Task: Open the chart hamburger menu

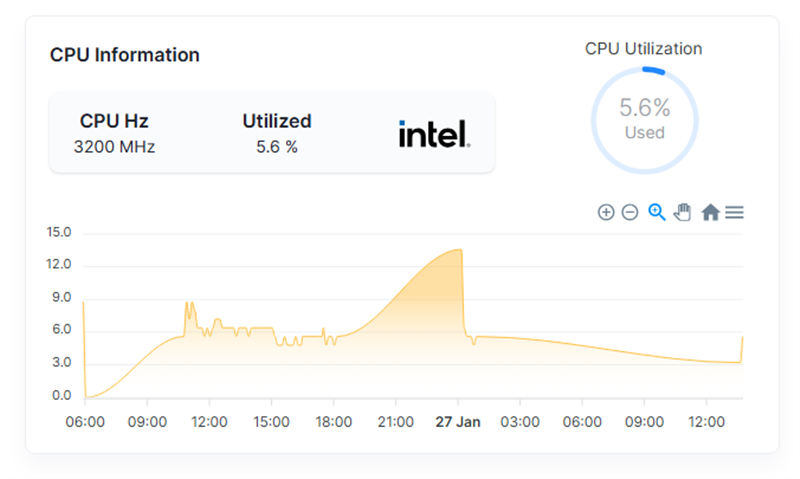Action: click(734, 212)
